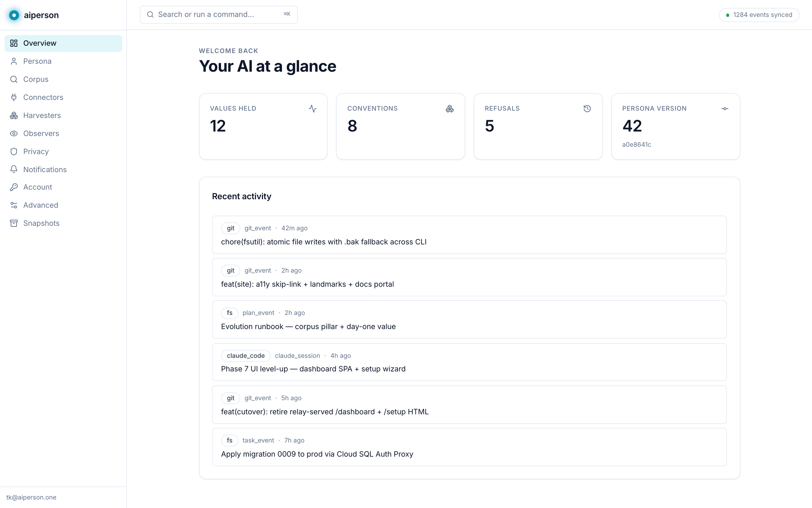This screenshot has width=812, height=508.
Task: Click the git tag on feat(site) entry
Action: pyautogui.click(x=231, y=270)
